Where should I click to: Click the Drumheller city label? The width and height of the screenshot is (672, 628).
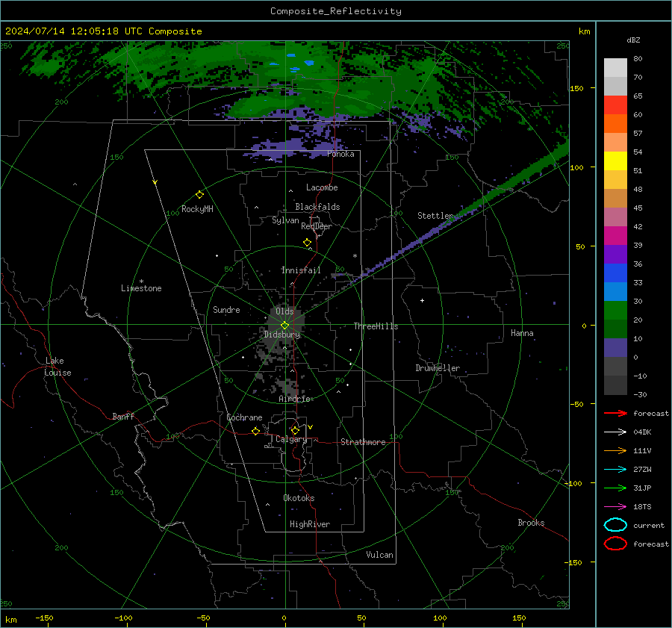coord(438,368)
